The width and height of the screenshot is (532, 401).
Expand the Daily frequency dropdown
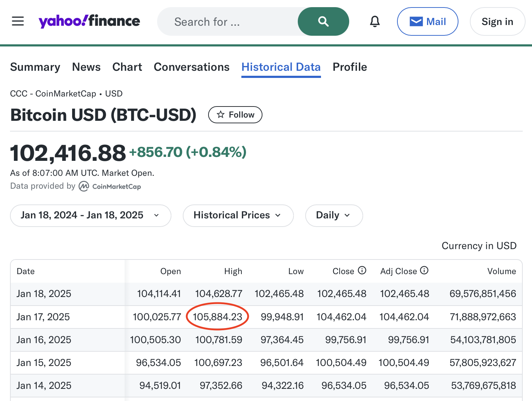point(334,216)
